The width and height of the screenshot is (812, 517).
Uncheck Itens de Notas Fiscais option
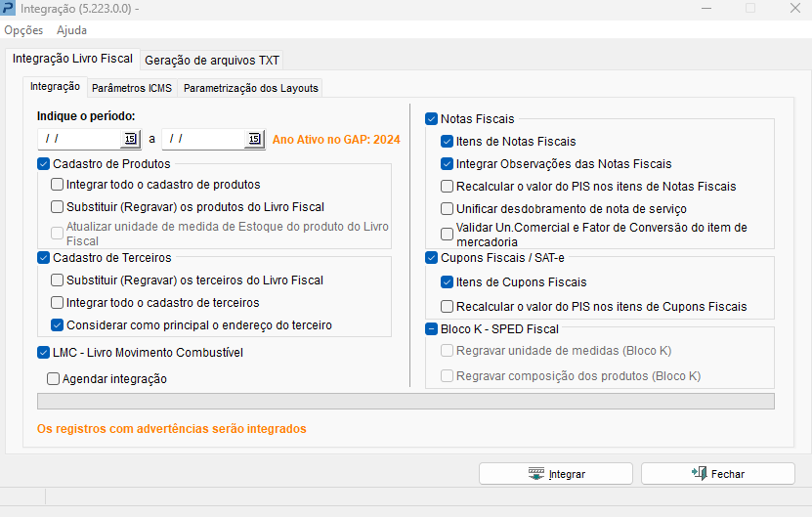pyautogui.click(x=448, y=142)
